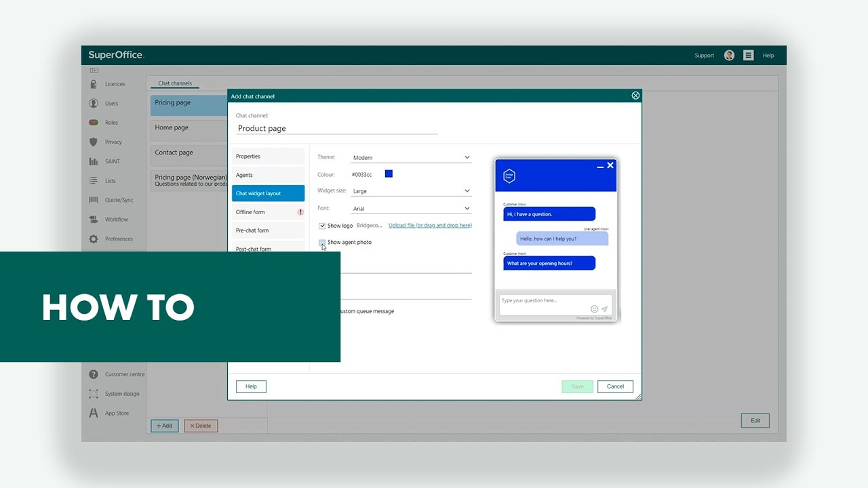Screen dimensions: 868x488
Task: Click the SuperOffice logo
Action: pyautogui.click(x=116, y=55)
